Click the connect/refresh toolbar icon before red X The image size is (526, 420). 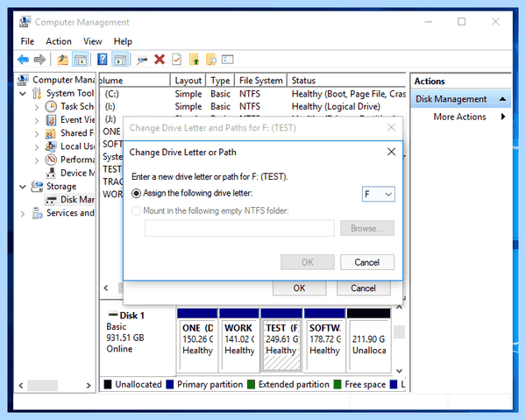142,60
